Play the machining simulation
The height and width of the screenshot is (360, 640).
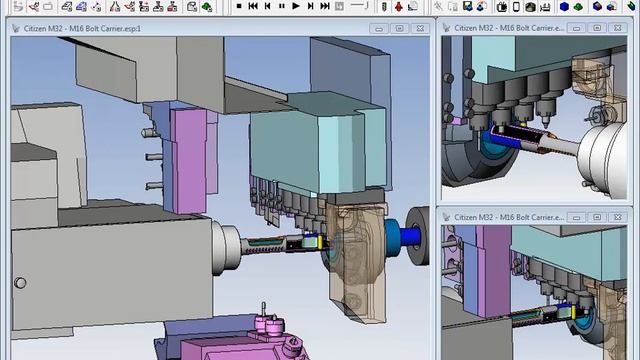(296, 6)
